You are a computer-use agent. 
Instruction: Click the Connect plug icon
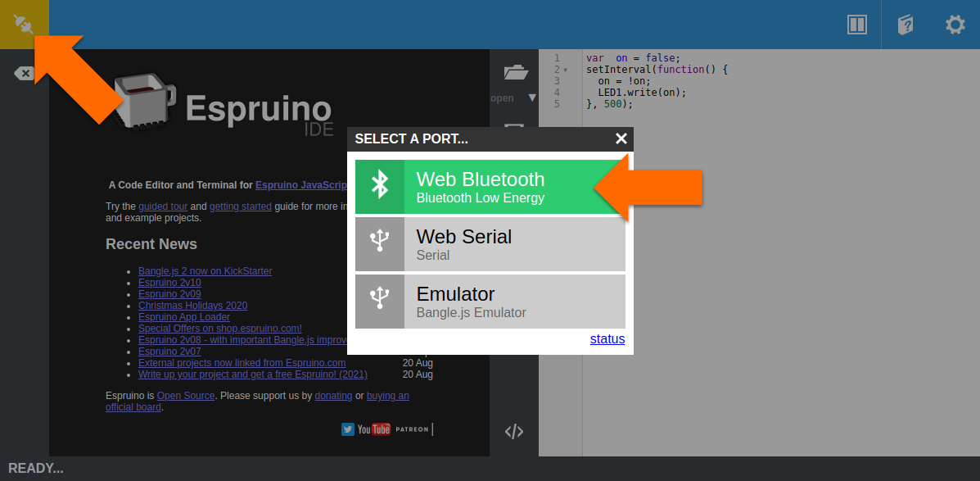pos(24,25)
